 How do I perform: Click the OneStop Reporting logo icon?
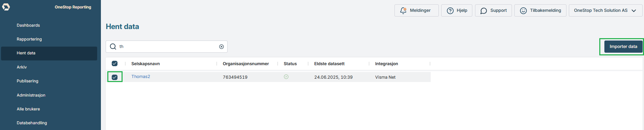click(x=6, y=7)
